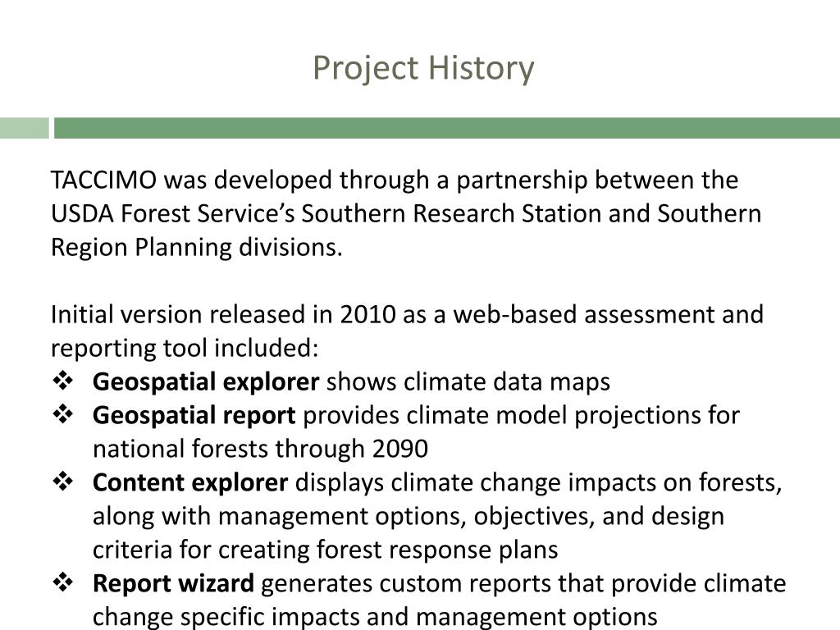Select the bold 'Content explorer' text
This screenshot has width=840, height=630.
coord(190,482)
